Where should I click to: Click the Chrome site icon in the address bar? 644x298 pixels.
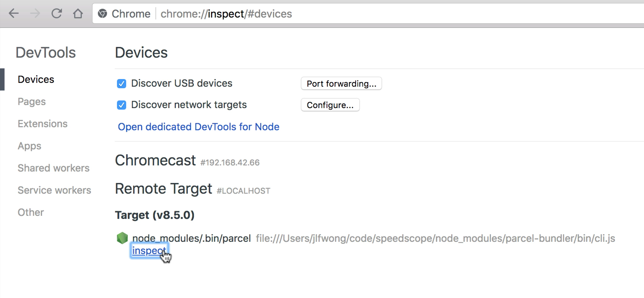click(102, 13)
